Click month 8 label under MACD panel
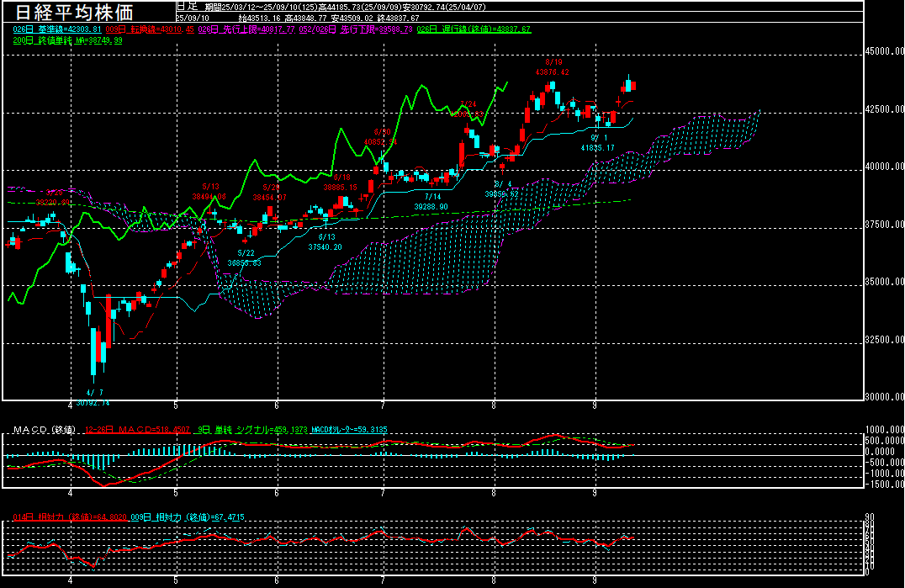Viewport: 905px width, 588px height. [494, 493]
